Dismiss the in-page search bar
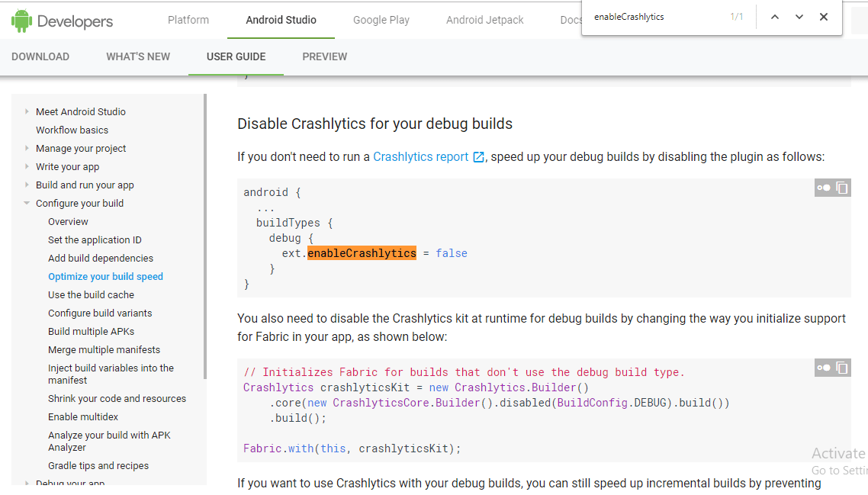This screenshot has width=868, height=495. (x=824, y=16)
